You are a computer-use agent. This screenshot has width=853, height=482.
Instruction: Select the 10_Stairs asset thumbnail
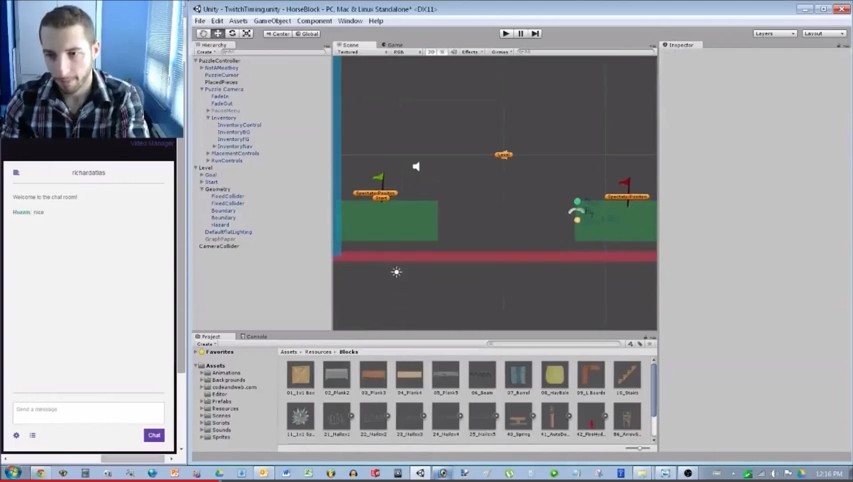coord(627,375)
